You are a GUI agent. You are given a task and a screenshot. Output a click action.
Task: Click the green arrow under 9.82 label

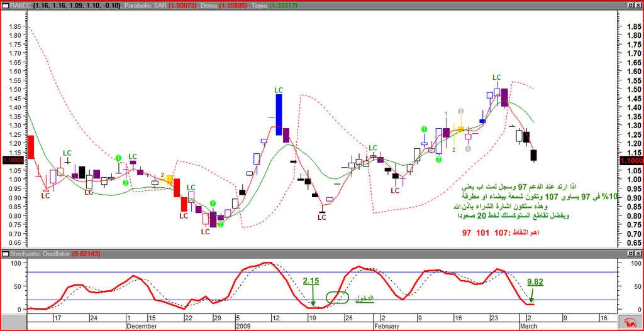532,296
